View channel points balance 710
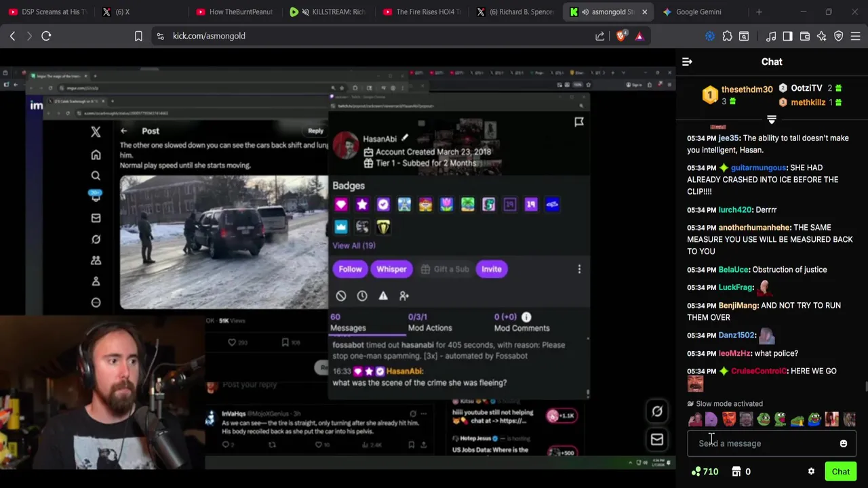 click(705, 472)
